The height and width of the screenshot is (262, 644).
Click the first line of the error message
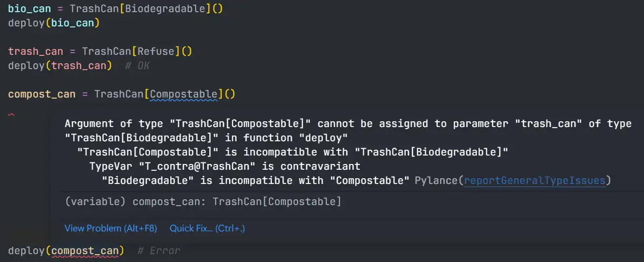[348, 123]
